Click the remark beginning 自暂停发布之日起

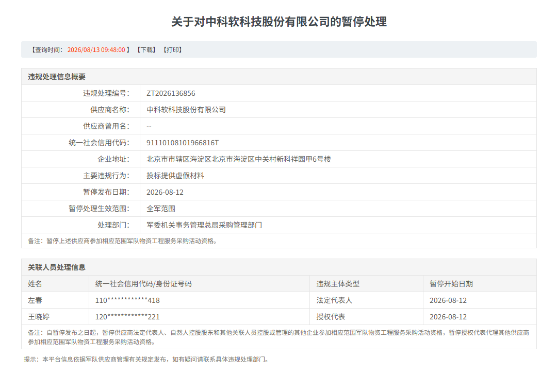point(279,337)
